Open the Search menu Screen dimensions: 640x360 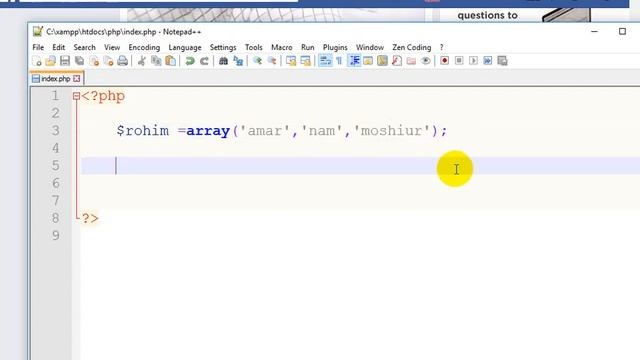(84, 47)
